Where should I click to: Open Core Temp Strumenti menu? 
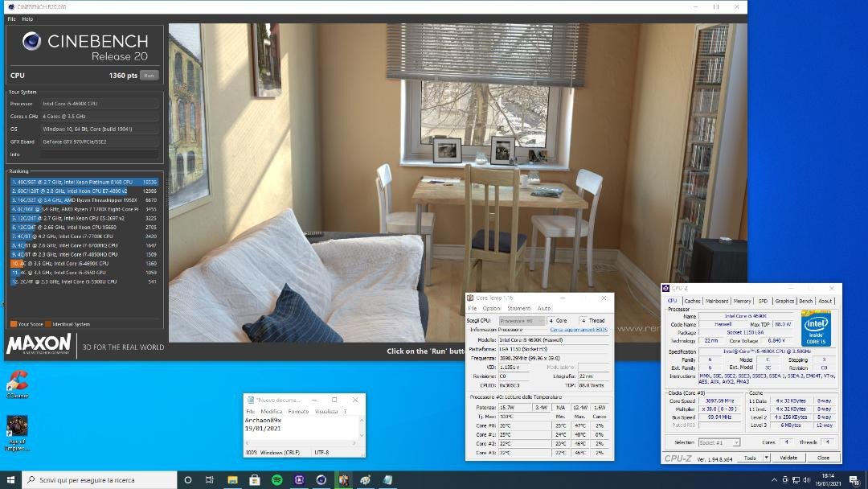click(519, 309)
